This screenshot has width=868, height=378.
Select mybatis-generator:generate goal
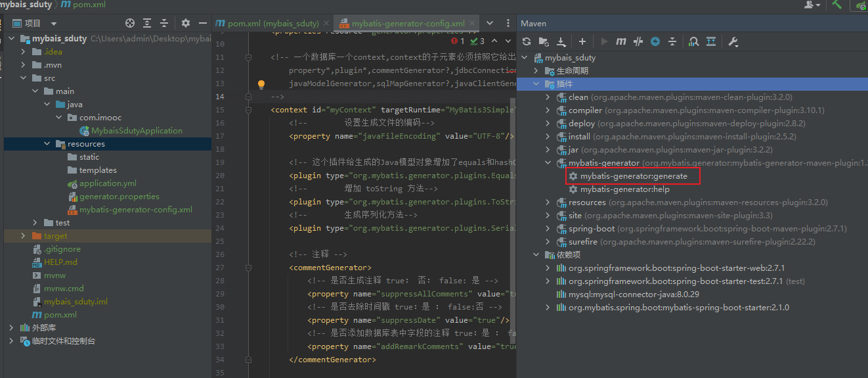point(634,176)
